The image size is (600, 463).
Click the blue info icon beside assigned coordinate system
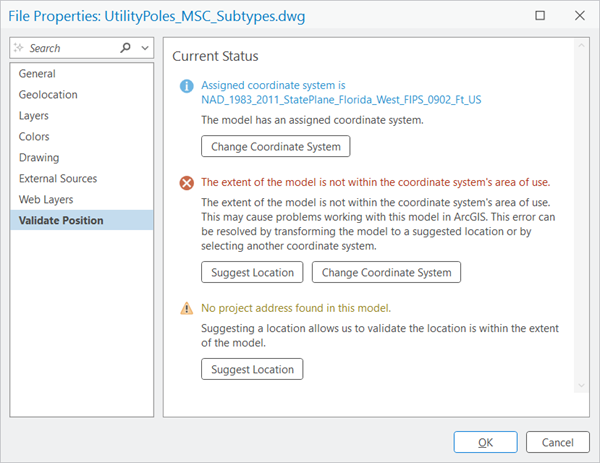coord(185,86)
